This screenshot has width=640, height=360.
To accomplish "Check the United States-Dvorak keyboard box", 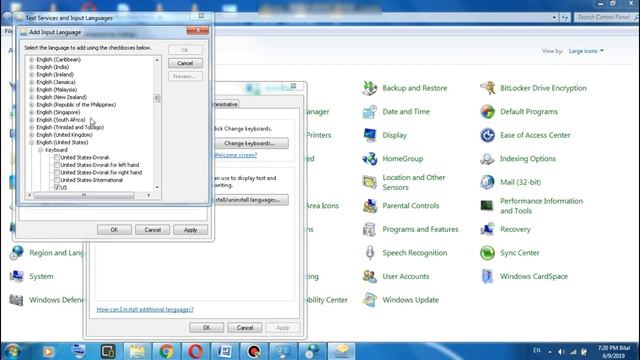I will (x=57, y=158).
